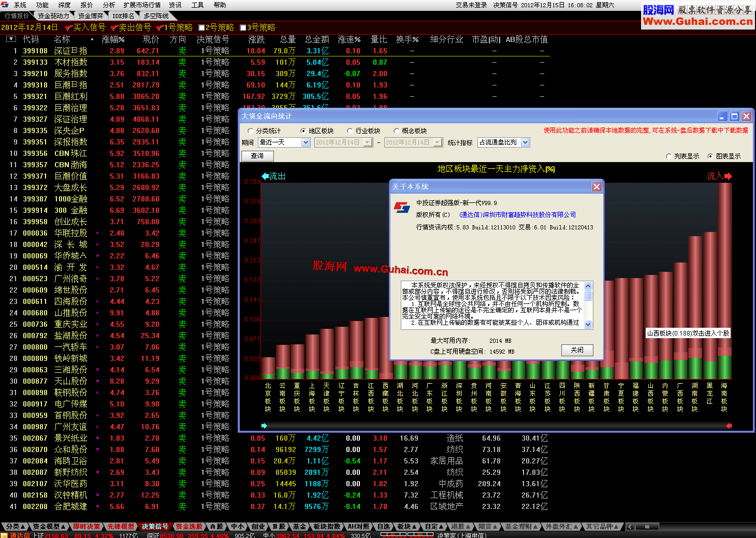Open the column selector arrow beside 代码 header
Image resolution: width=756 pixels, height=538 pixels.
pyautogui.click(x=11, y=39)
